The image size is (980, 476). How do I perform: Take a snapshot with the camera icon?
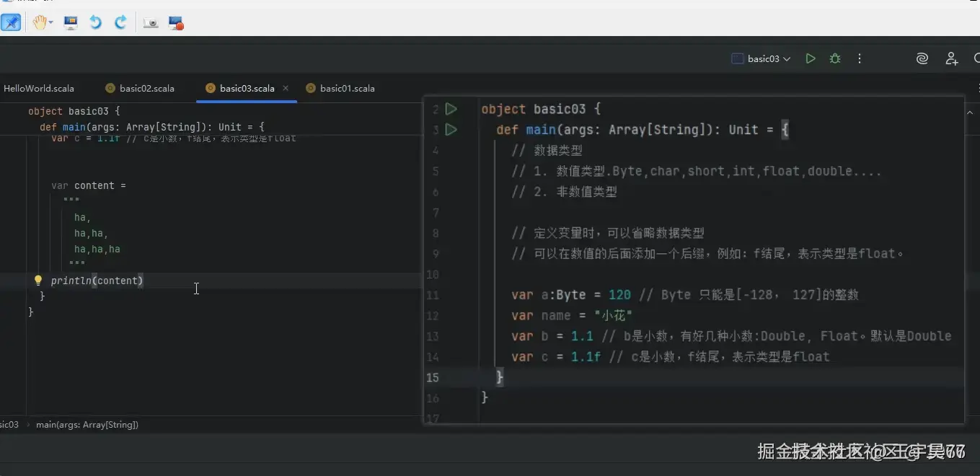[x=150, y=22]
